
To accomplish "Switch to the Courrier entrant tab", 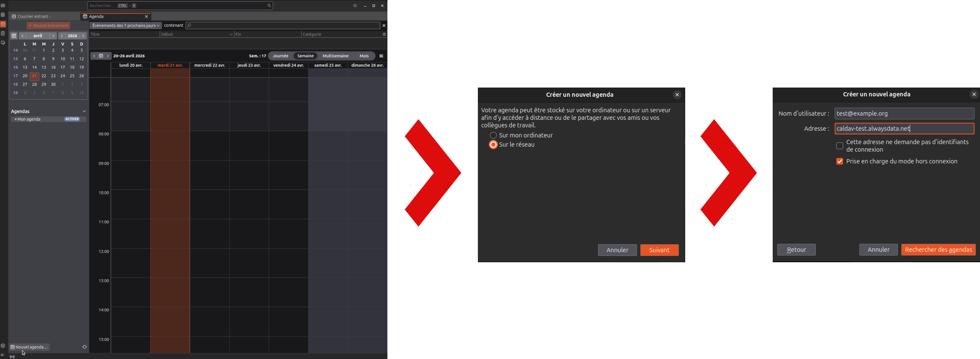I will point(34,16).
